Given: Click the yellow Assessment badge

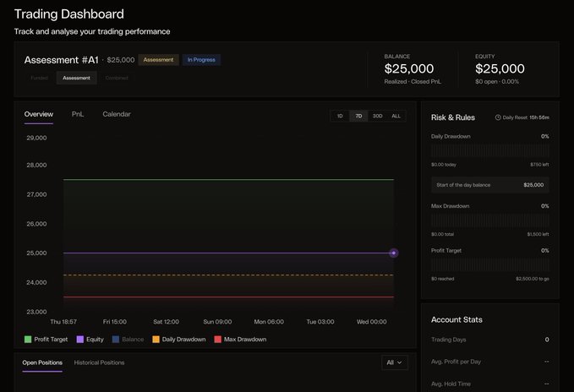Looking at the screenshot, I should click(159, 60).
